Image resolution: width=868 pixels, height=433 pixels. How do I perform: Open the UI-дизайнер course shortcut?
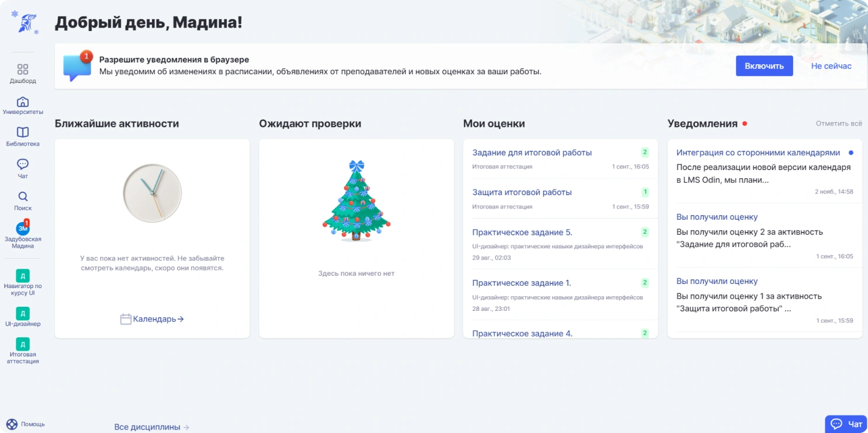click(23, 313)
